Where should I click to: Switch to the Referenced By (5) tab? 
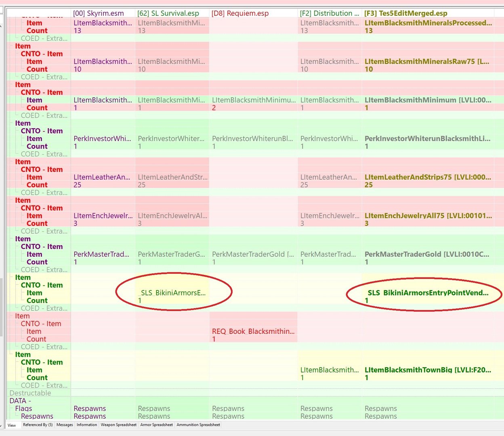38,425
